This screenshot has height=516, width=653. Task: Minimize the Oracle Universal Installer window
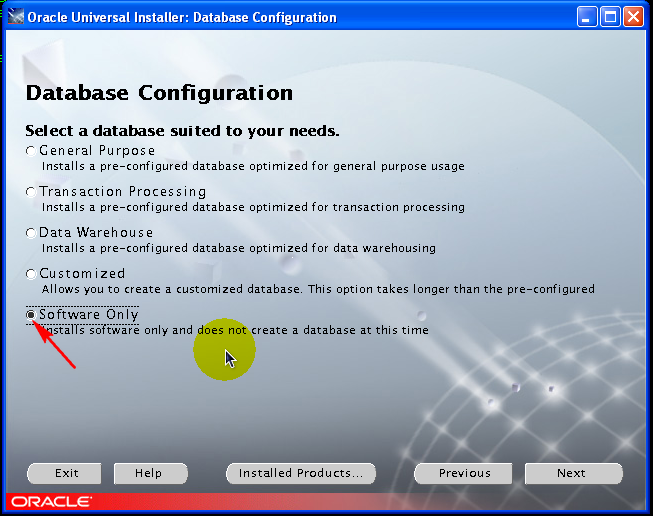click(587, 17)
